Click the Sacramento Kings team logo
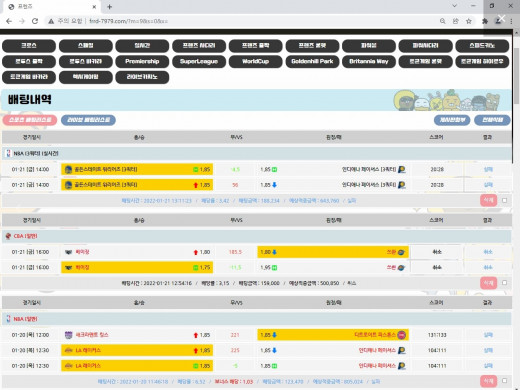 [68, 335]
